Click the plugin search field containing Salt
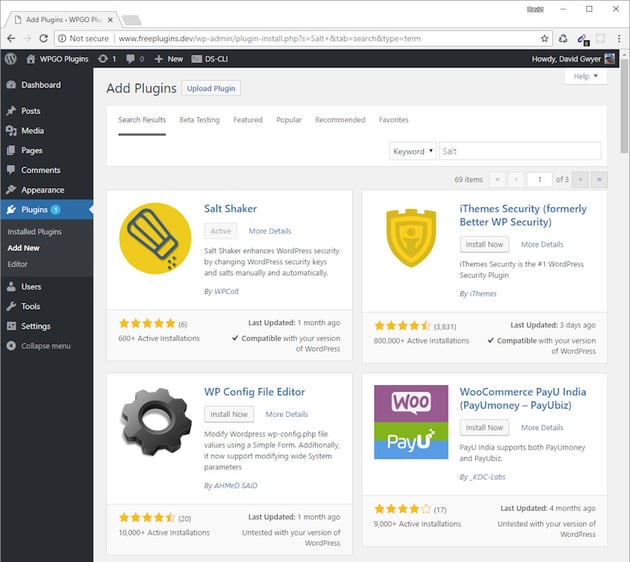 tap(518, 151)
